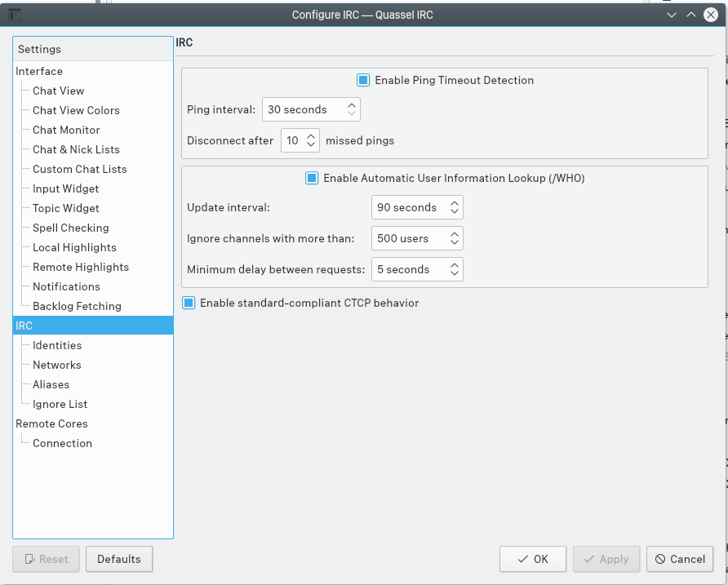Decrease ignore channels user limit arrow
The width and height of the screenshot is (728, 585).
coord(455,243)
